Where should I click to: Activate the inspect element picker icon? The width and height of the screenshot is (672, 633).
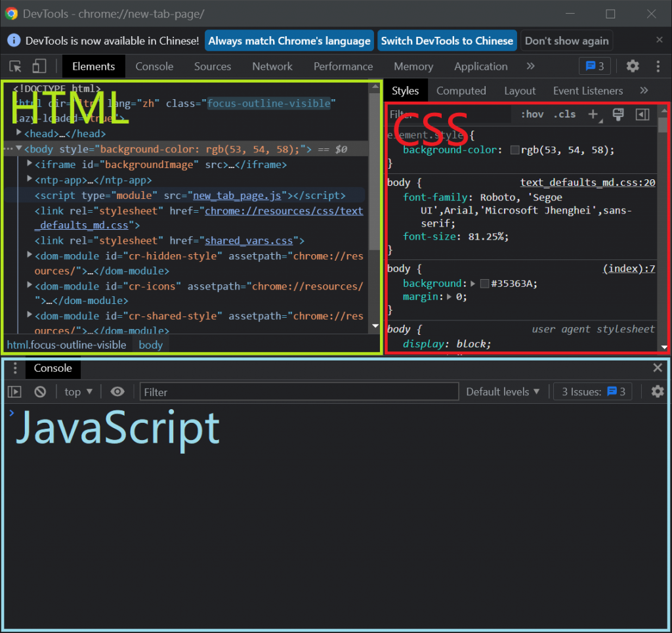16,66
